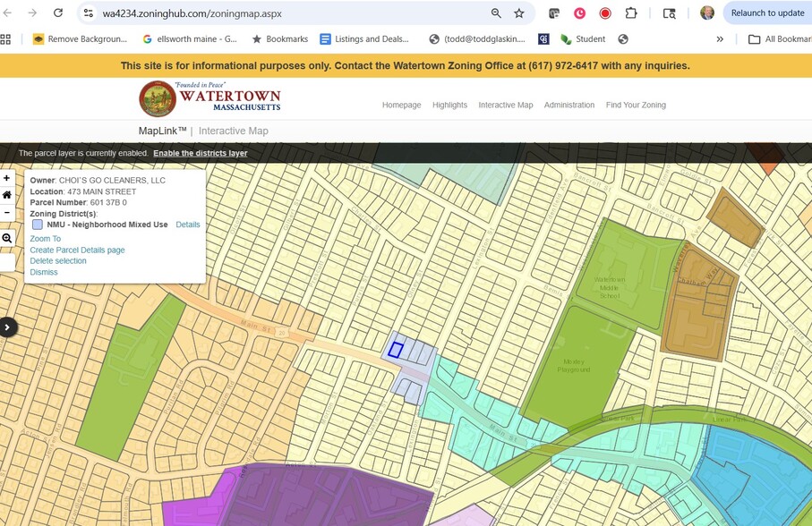Image resolution: width=812 pixels, height=526 pixels.
Task: Open the Administration menu item
Action: click(568, 105)
